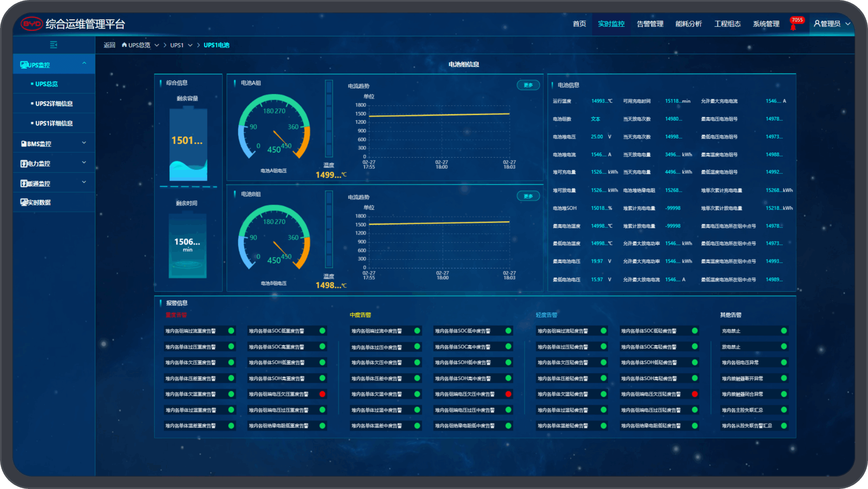Click the UPS总览 home icon in breadcrumb

click(124, 45)
